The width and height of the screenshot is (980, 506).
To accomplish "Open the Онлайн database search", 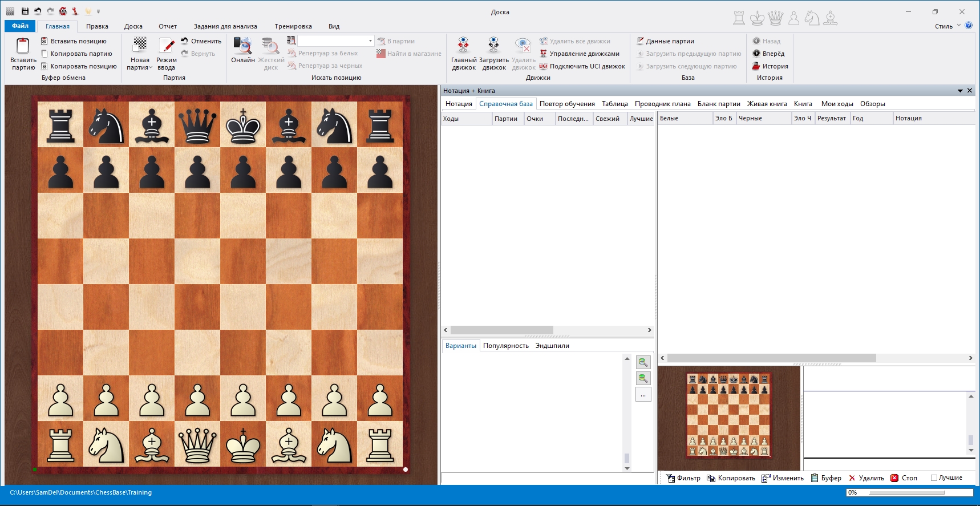I will point(242,46).
